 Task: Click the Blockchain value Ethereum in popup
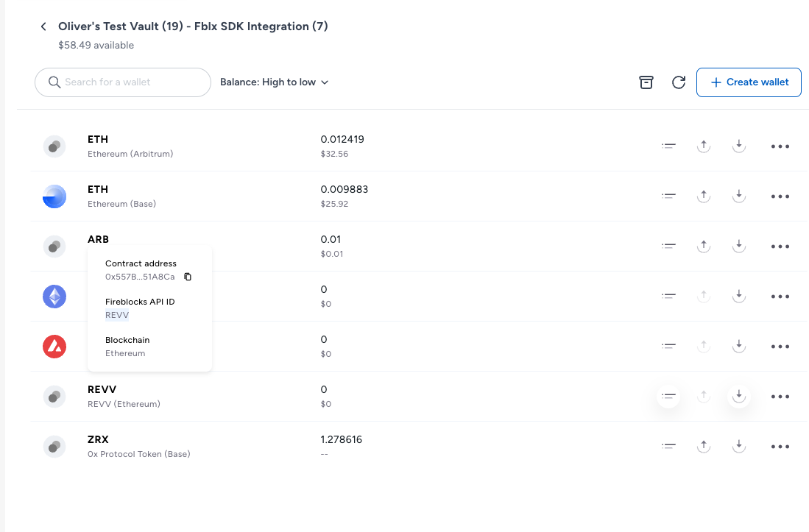[125, 354]
